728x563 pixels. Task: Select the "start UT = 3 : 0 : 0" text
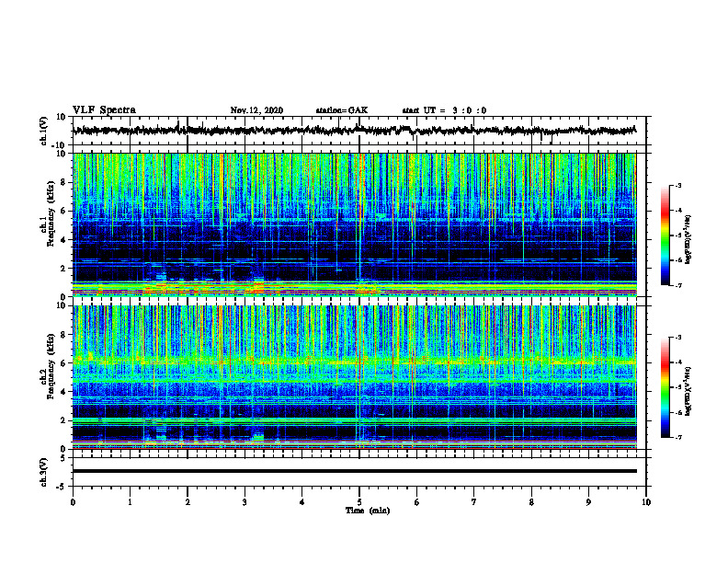pyautogui.click(x=444, y=110)
